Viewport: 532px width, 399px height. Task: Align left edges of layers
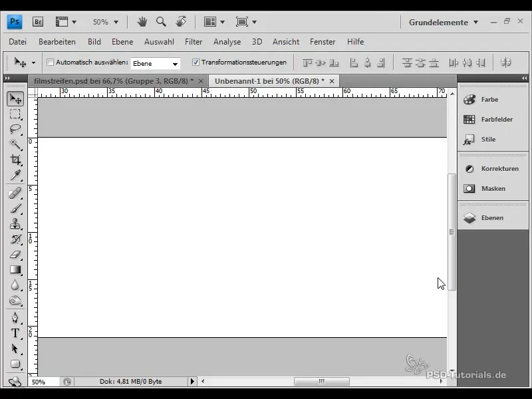[354, 63]
